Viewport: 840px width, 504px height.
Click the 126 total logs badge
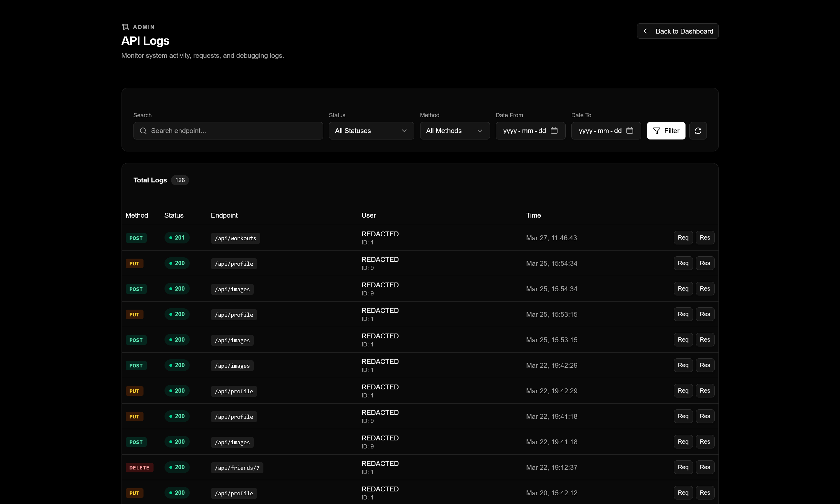pyautogui.click(x=180, y=180)
